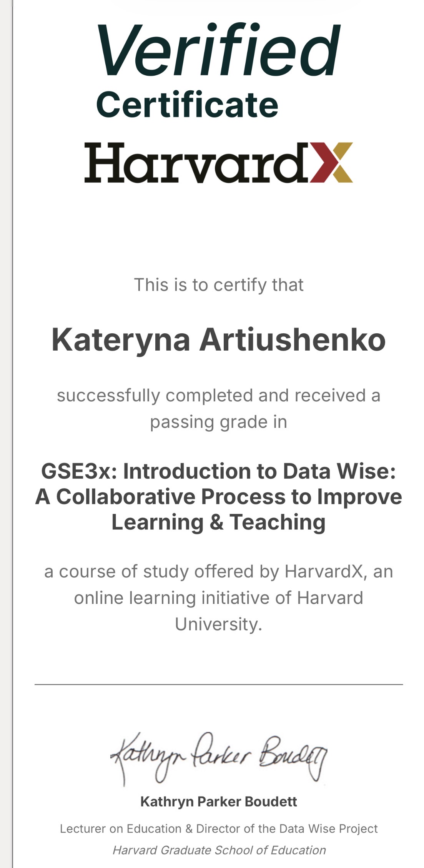This screenshot has width=424, height=868.
Task: Click the "successfully completed and received a" line
Action: point(218,396)
